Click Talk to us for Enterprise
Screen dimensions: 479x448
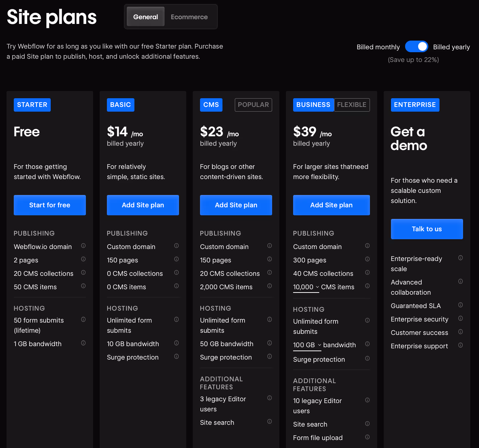pyautogui.click(x=427, y=229)
